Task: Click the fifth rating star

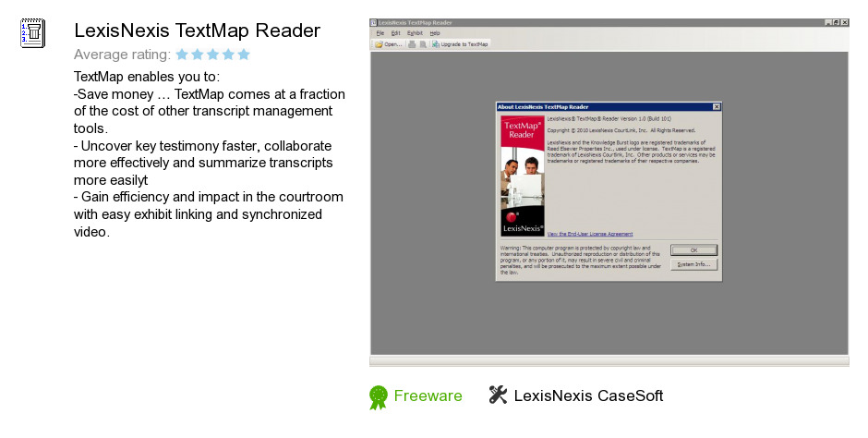Action: (244, 55)
